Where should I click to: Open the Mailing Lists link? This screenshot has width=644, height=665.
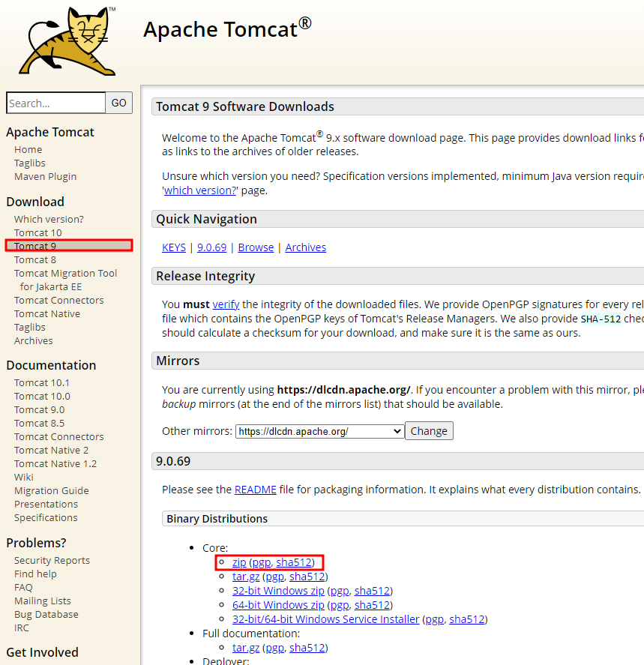tap(43, 601)
